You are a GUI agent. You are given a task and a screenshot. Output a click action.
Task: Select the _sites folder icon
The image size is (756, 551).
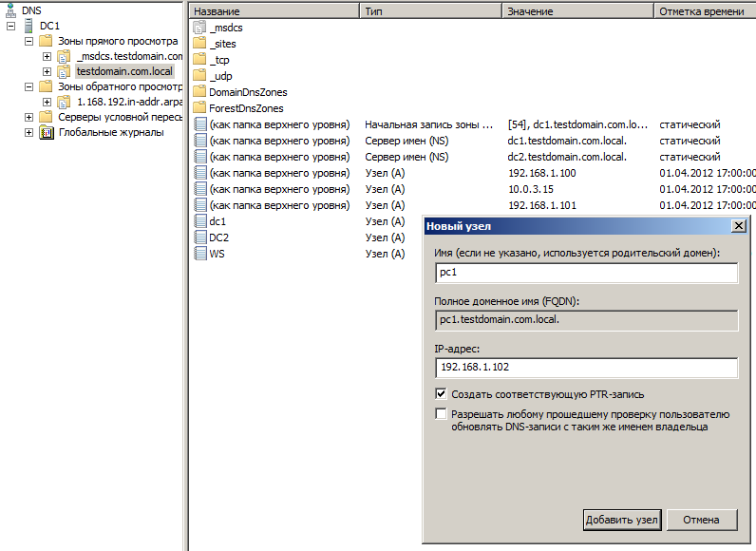pyautogui.click(x=199, y=44)
